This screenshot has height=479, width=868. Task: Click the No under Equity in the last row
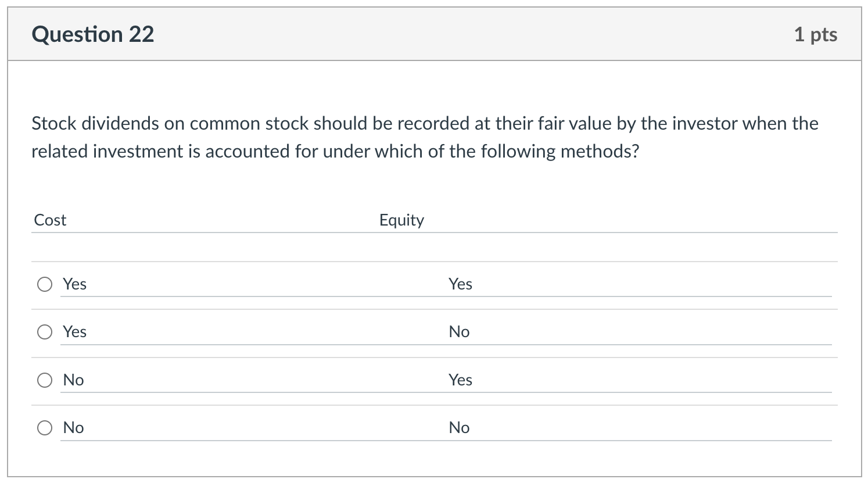coord(459,427)
